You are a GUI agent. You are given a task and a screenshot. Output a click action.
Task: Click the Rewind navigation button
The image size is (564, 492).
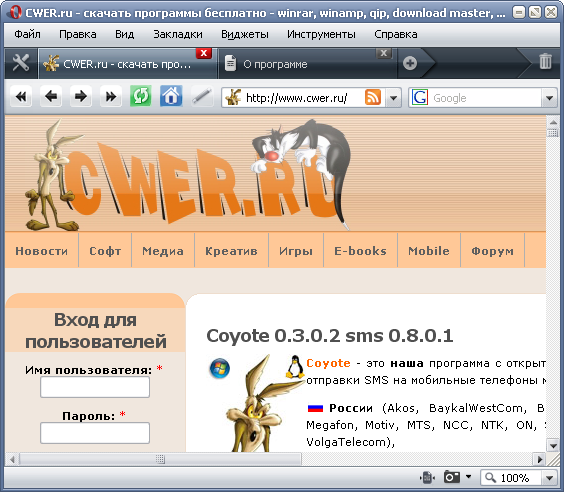tap(21, 96)
